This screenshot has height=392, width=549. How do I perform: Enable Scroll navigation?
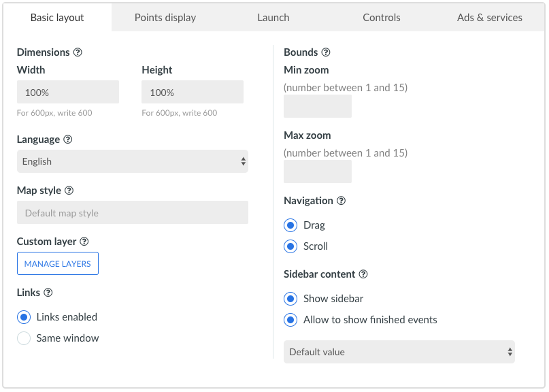tap(292, 246)
